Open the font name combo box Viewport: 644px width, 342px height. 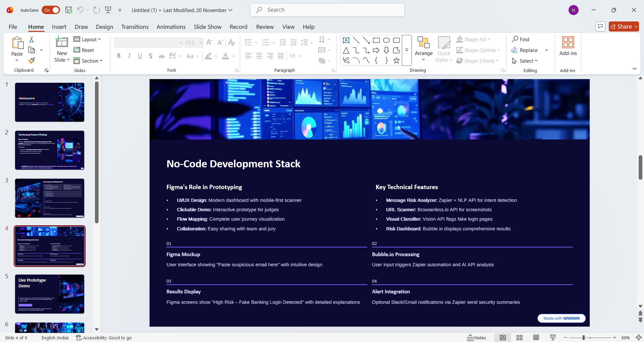pos(149,43)
